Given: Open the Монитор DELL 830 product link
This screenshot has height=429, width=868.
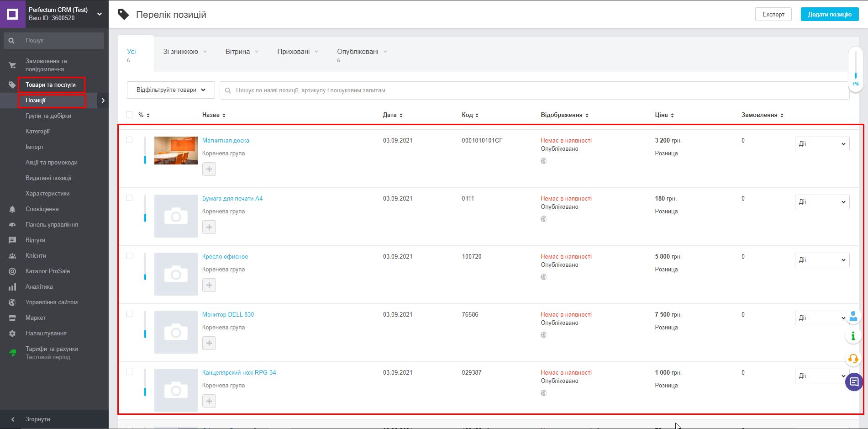Looking at the screenshot, I should pyautogui.click(x=228, y=314).
